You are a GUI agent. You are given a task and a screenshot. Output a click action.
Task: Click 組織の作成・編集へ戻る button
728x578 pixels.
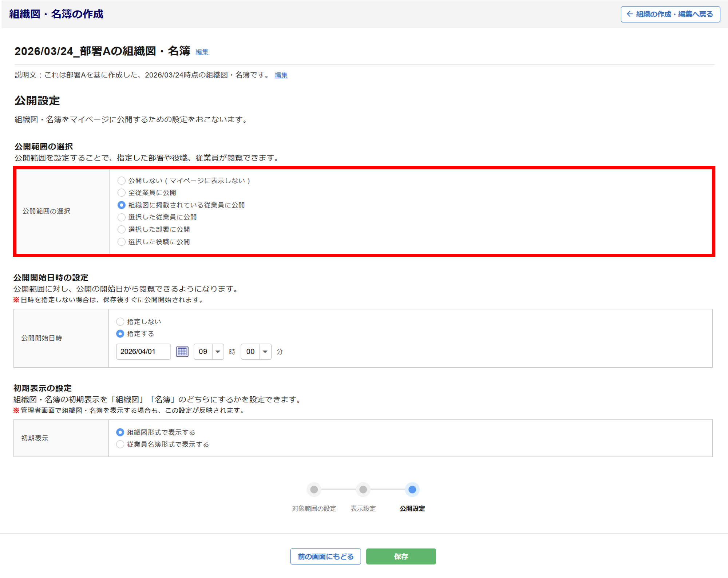(x=670, y=14)
